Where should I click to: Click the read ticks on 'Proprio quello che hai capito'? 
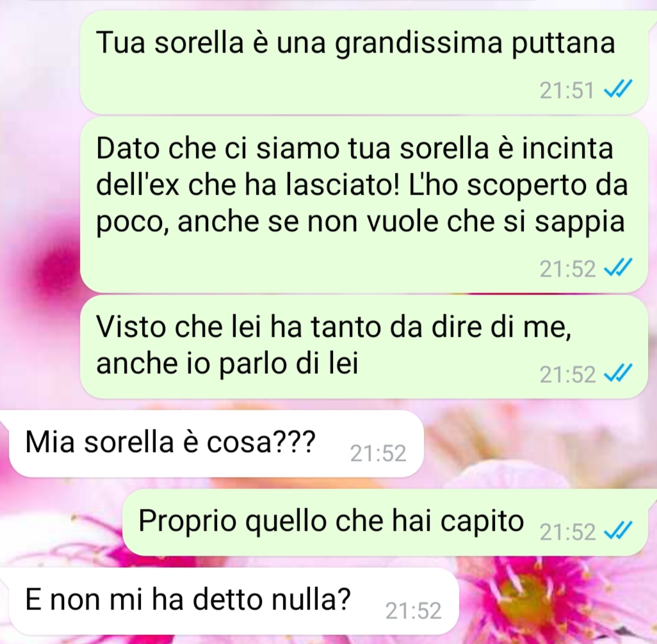(x=617, y=531)
